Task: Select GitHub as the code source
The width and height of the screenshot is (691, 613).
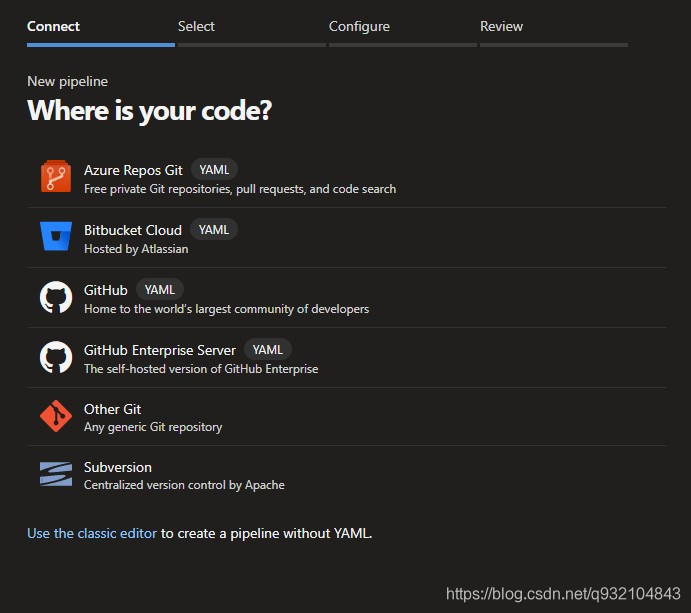Action: click(347, 297)
